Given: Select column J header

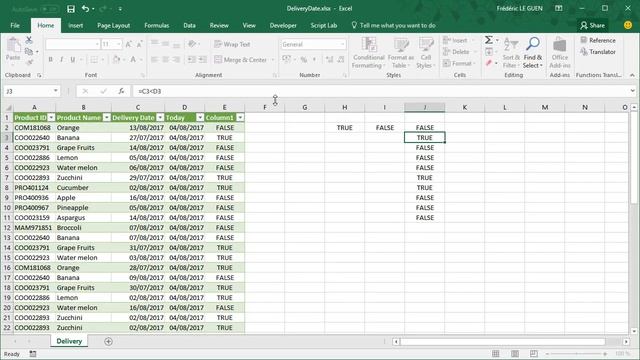Looking at the screenshot, I should pos(424,107).
